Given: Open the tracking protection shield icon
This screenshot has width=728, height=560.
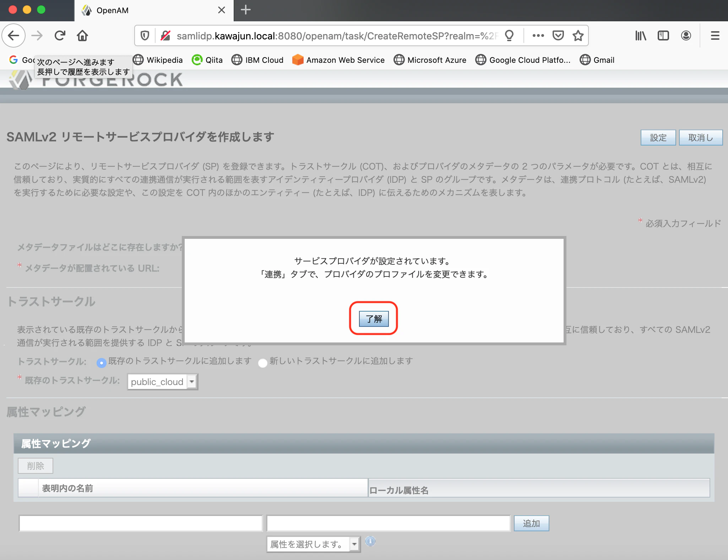Looking at the screenshot, I should coord(145,35).
